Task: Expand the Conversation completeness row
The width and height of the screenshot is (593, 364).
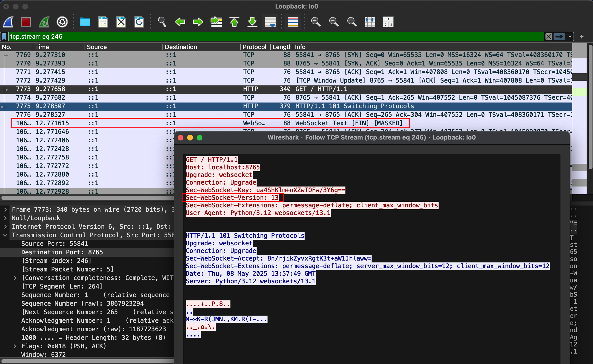Action: 15,278
